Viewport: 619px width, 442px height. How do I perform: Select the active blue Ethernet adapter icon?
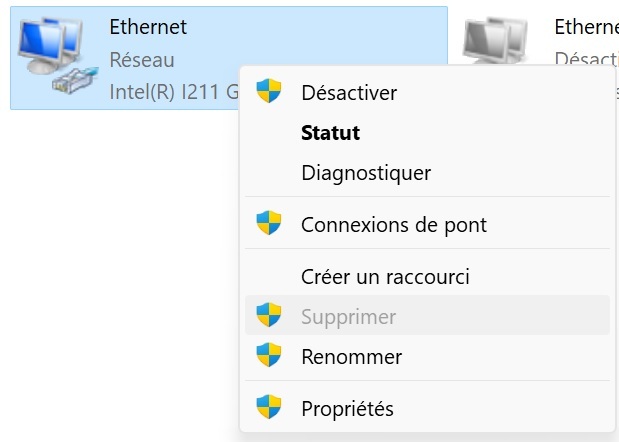point(58,56)
